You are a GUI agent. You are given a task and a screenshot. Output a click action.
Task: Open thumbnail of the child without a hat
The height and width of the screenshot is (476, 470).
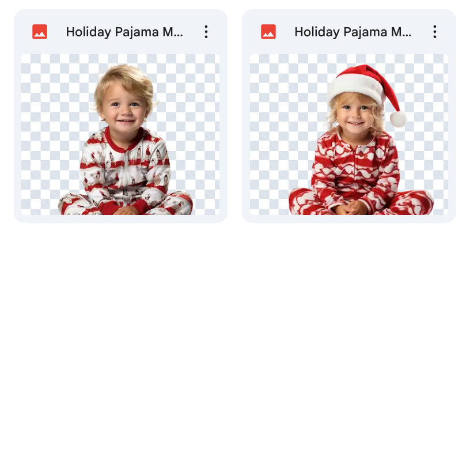(120, 134)
